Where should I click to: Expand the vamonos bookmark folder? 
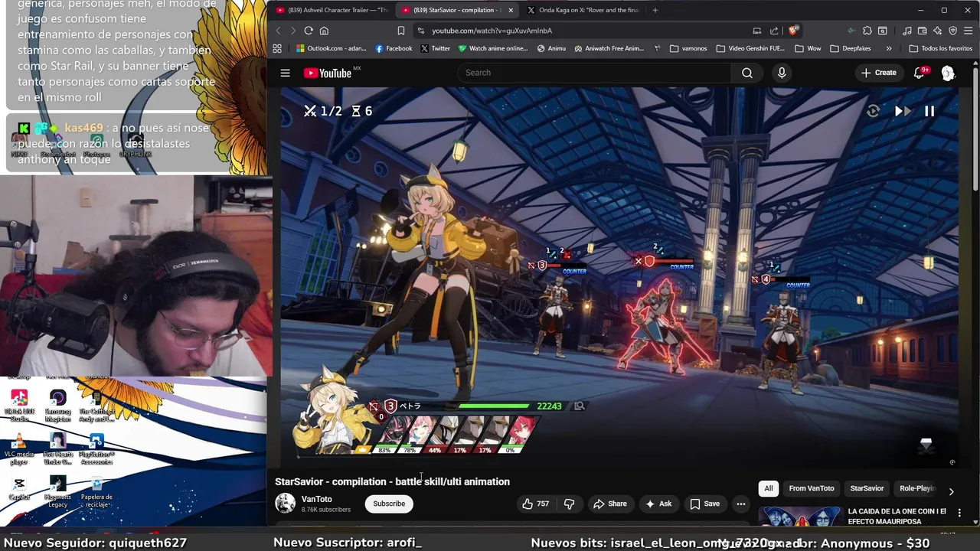(688, 48)
